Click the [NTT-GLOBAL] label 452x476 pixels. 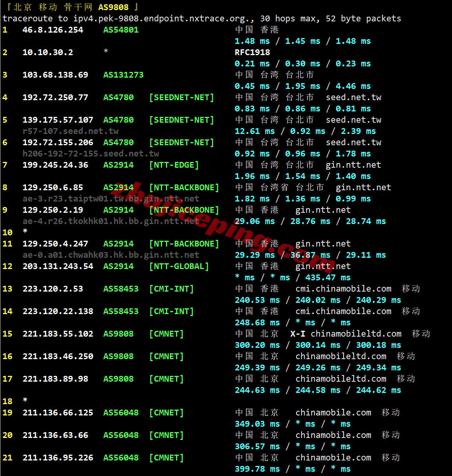(179, 266)
